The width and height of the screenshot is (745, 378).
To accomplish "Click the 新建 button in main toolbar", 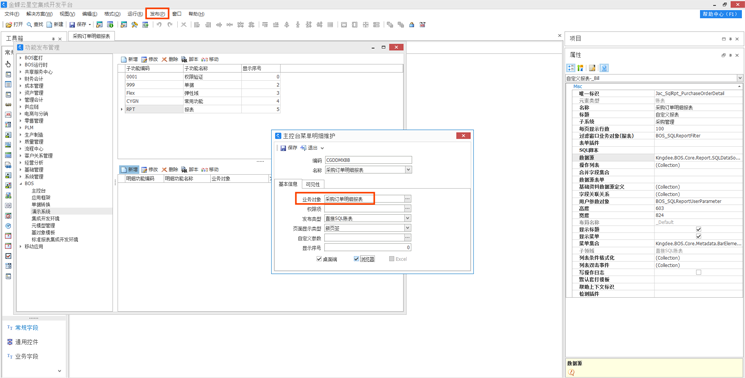I will (55, 24).
